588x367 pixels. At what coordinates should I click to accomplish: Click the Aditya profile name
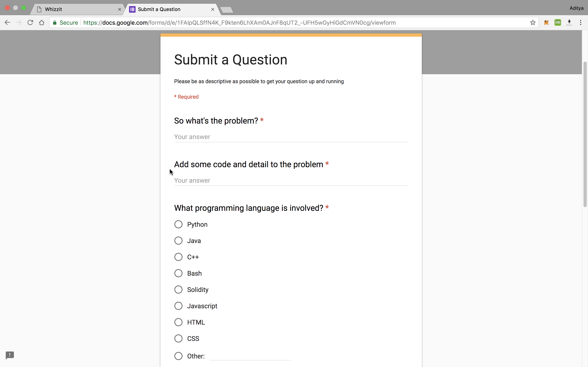[577, 8]
